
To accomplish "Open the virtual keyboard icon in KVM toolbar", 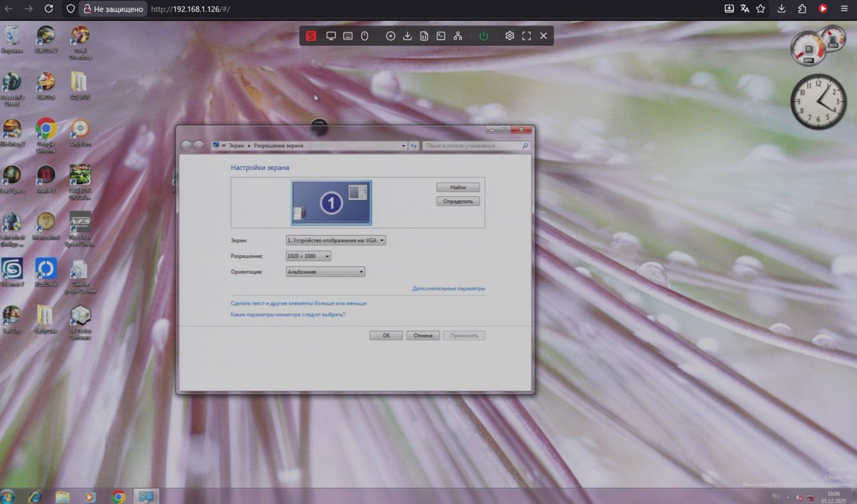I will pos(348,36).
